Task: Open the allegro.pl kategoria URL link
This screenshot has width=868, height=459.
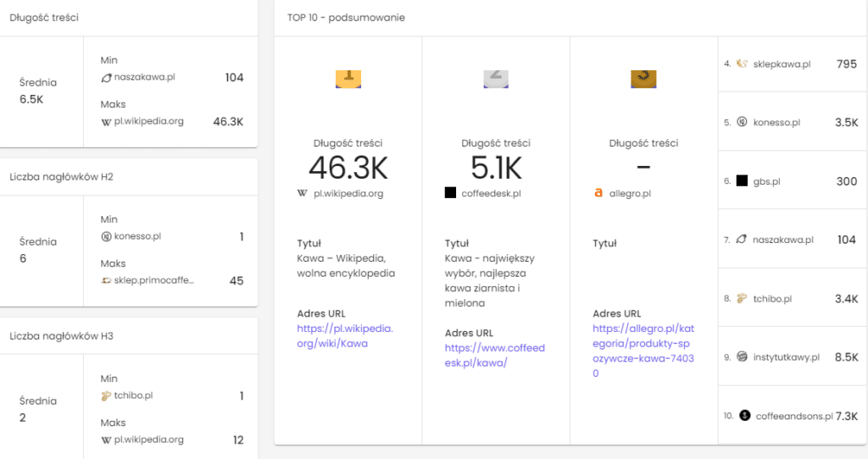Action: point(643,351)
